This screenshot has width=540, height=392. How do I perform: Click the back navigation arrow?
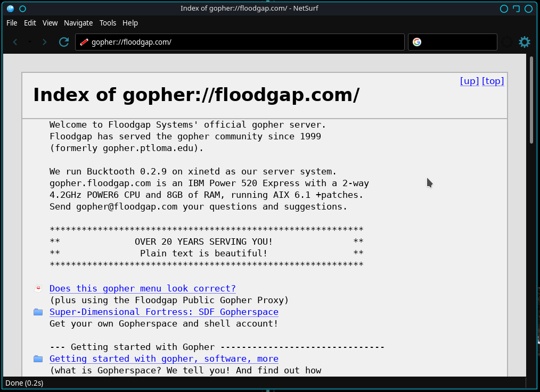click(15, 41)
